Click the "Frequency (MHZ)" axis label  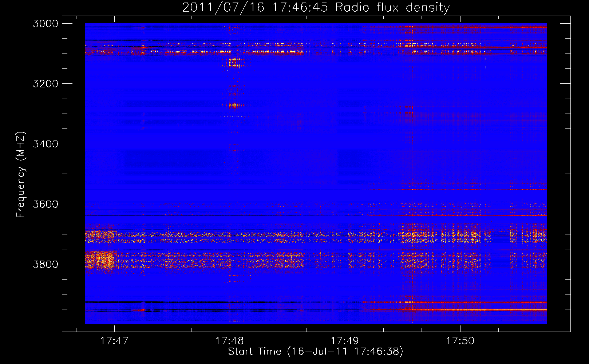point(21,175)
